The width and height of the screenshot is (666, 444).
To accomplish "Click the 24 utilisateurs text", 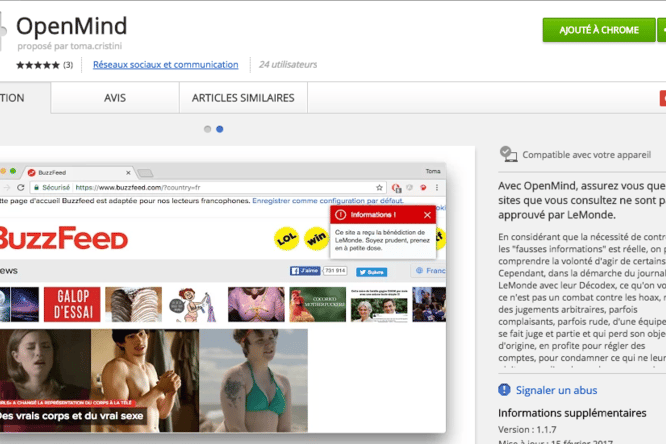I will (x=288, y=65).
